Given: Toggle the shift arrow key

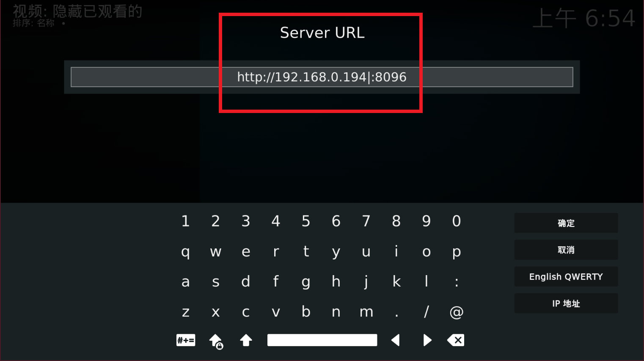Looking at the screenshot, I should pos(246,340).
